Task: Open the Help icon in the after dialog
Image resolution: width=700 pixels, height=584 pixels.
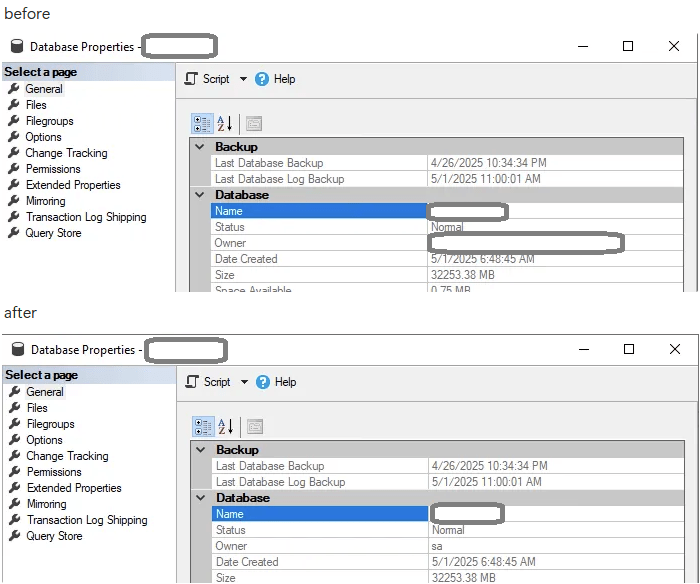Action: tap(263, 382)
